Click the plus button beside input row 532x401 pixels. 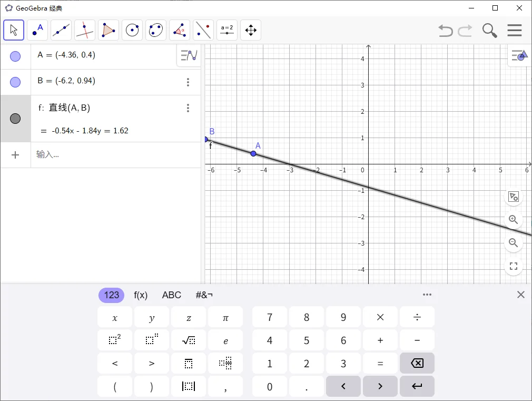(15, 155)
